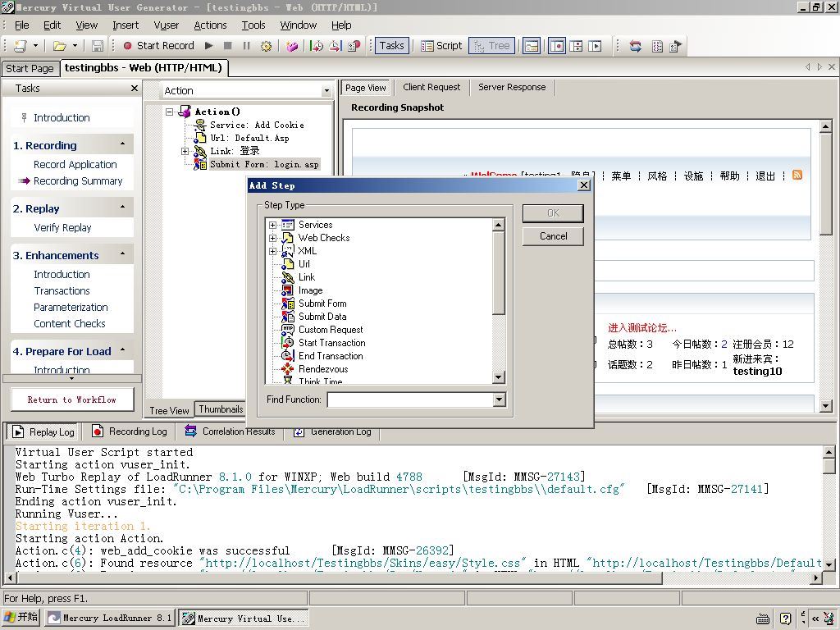Select Submit Form: login.asp step
The width and height of the screenshot is (840, 630).
pyautogui.click(x=264, y=164)
